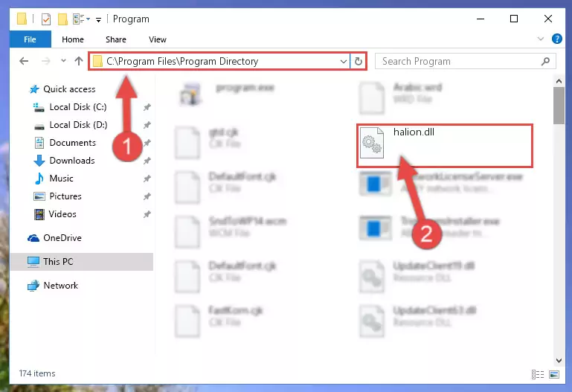Open Local Disk (D:) in sidebar

tap(78, 125)
